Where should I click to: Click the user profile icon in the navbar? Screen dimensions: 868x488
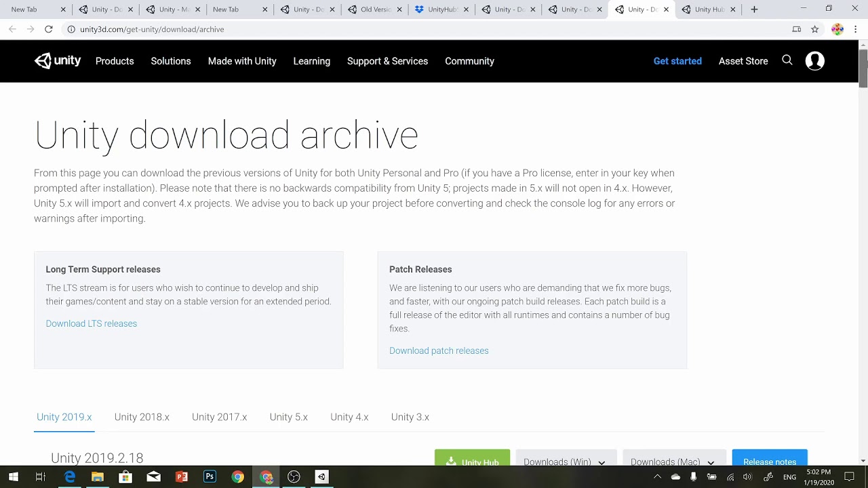815,61
